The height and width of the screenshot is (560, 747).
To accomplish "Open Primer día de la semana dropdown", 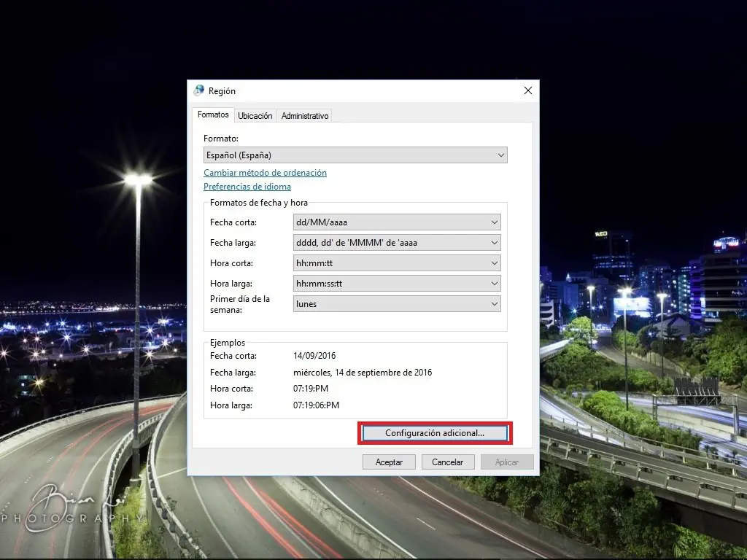I will tap(397, 304).
